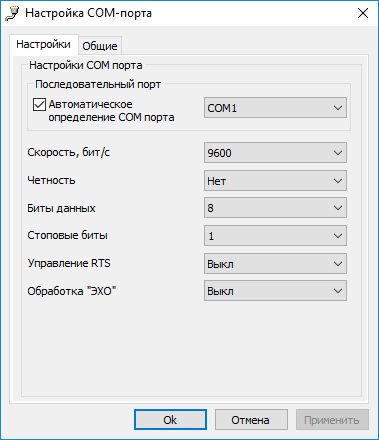The height and width of the screenshot is (440, 379).
Task: Open the Обработка "ЭХО" dropdown
Action: 275,291
